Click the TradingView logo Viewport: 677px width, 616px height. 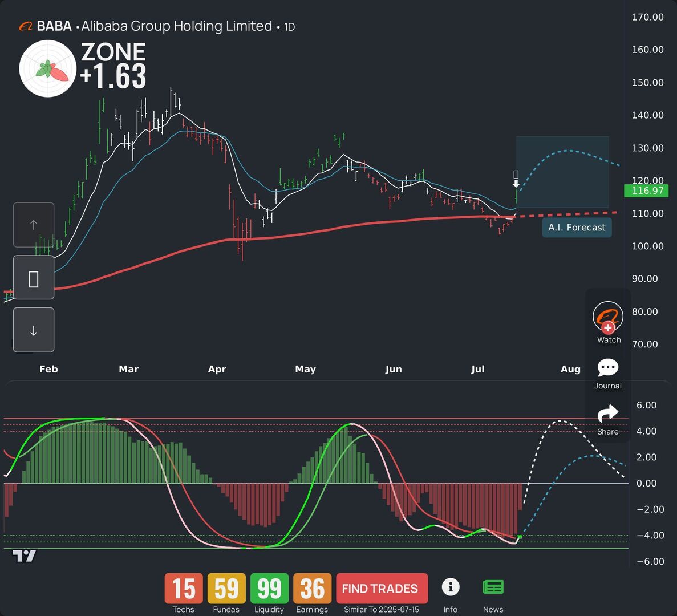pos(24,556)
